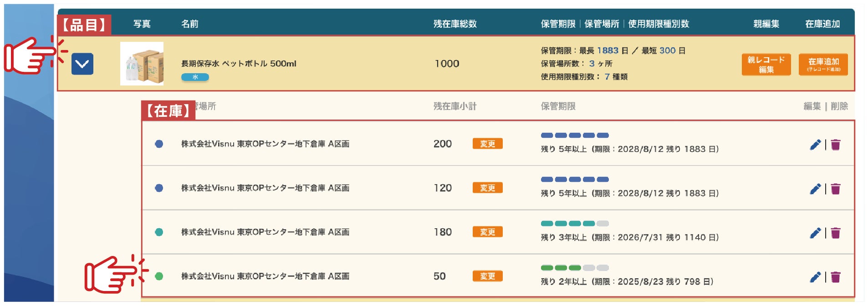This screenshot has height=306, width=868.
Task: Click the 残在庫総数 column header
Action: [455, 24]
